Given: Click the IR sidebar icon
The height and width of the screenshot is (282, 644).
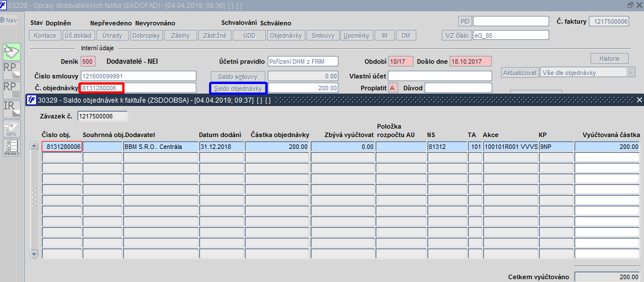Looking at the screenshot, I should tap(12, 108).
